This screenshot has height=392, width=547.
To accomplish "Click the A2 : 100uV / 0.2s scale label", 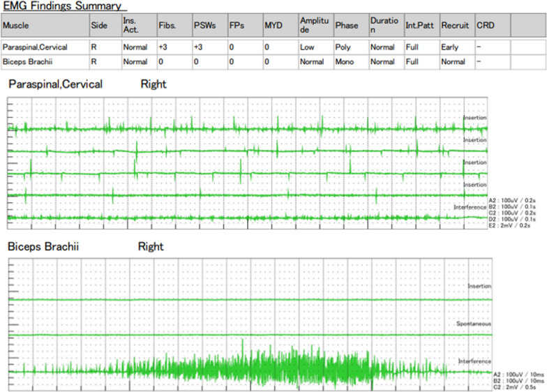I will click(x=512, y=201).
